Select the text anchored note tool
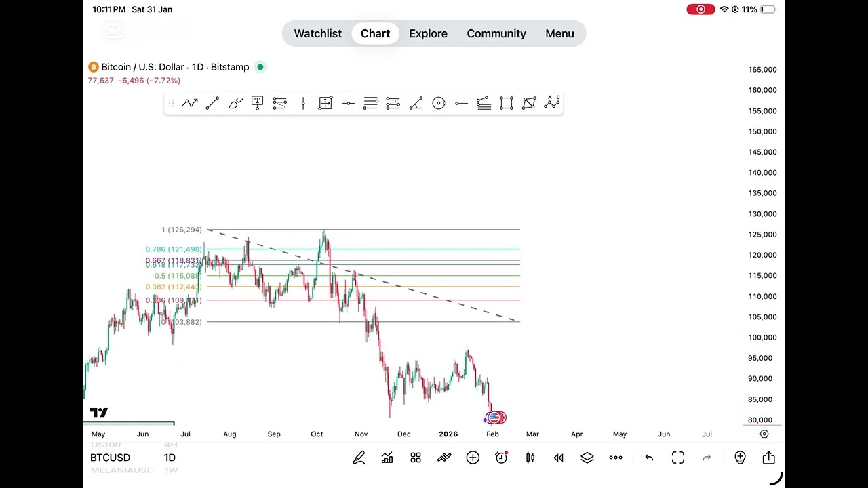The image size is (868, 488). [x=258, y=103]
